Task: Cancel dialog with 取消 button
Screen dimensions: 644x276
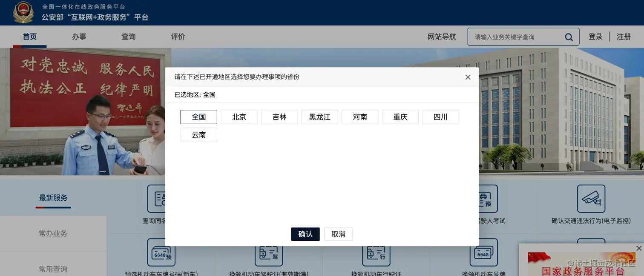Action: click(339, 234)
